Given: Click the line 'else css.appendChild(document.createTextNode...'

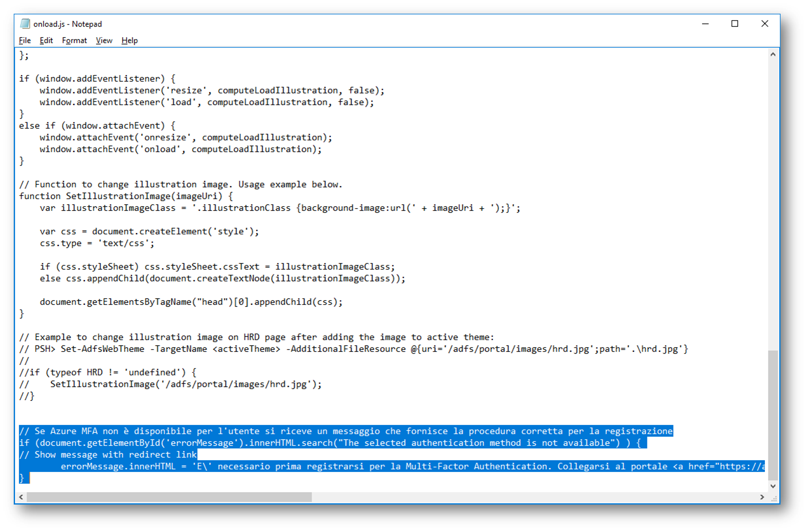Looking at the screenshot, I should click(222, 278).
